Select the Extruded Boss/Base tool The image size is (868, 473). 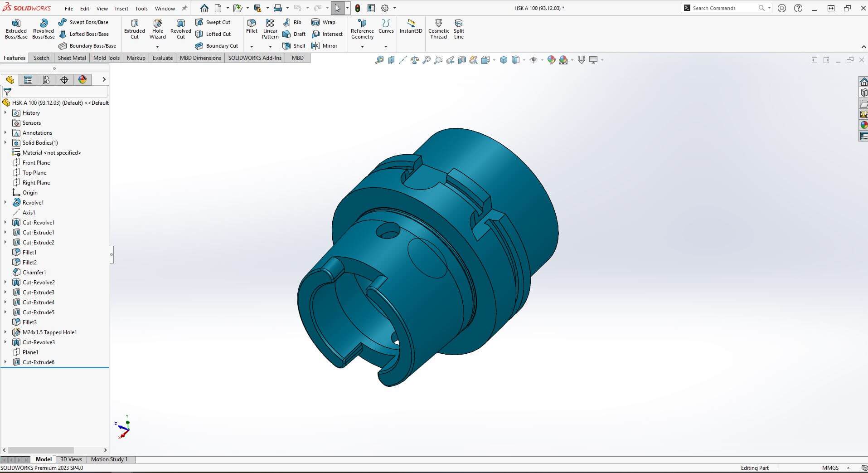click(16, 29)
